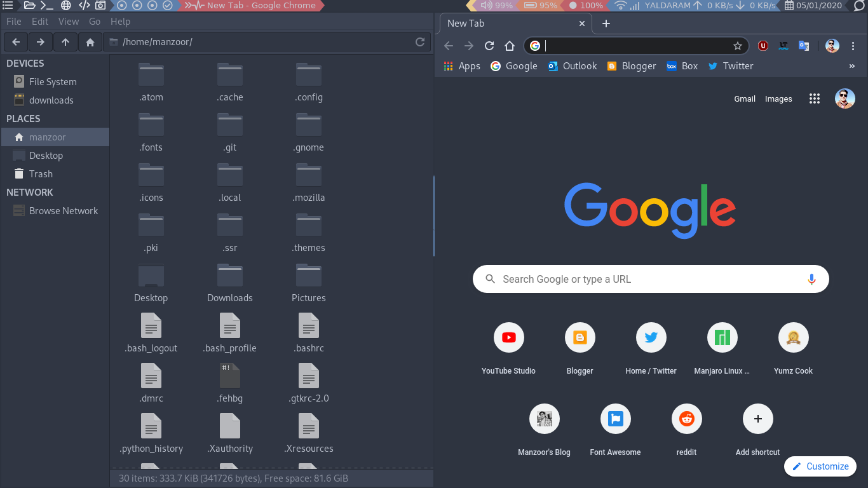Open the Go menu

[95, 22]
